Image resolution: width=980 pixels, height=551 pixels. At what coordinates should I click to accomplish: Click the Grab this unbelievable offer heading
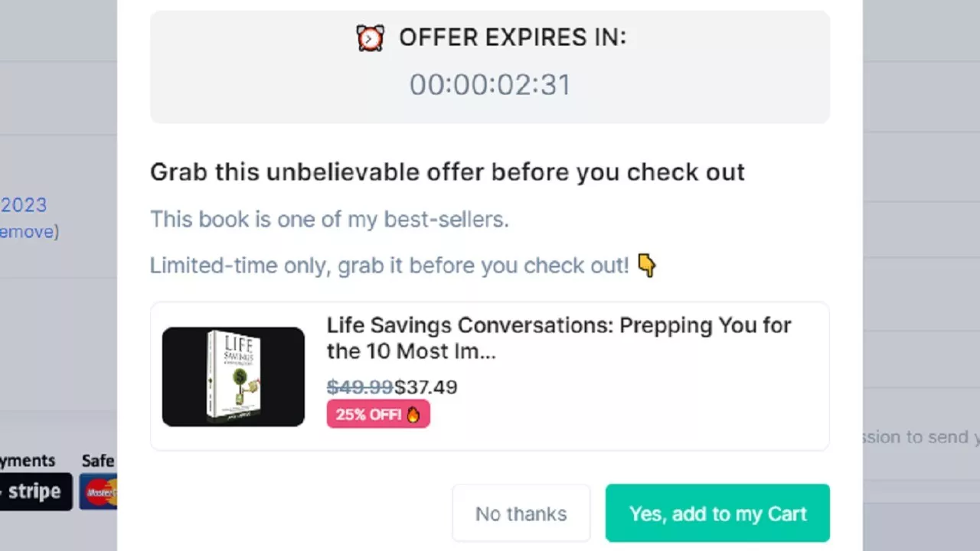click(x=447, y=172)
